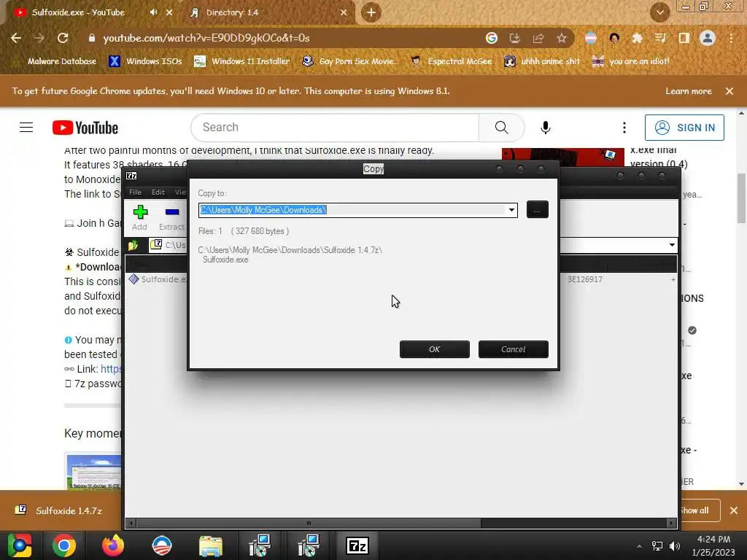Image resolution: width=747 pixels, height=560 pixels.
Task: Select Sulfoxide.exe in 7-Zip file list
Action: 158,279
